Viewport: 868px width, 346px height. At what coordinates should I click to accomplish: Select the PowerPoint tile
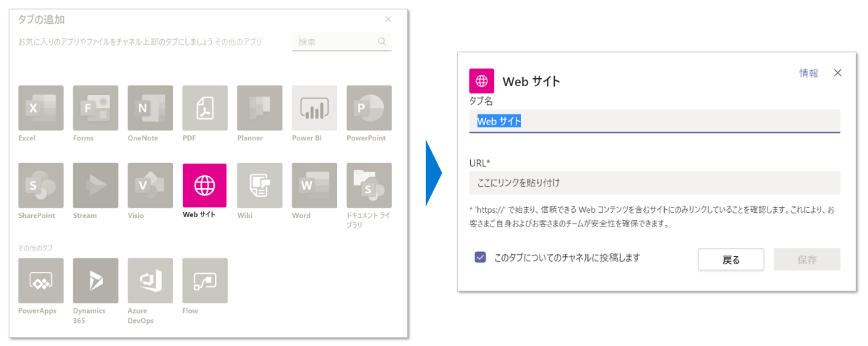pyautogui.click(x=369, y=108)
